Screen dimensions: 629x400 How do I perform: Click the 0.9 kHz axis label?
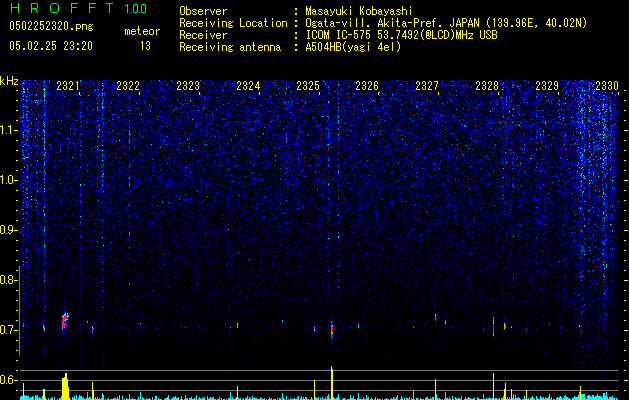(x=8, y=230)
